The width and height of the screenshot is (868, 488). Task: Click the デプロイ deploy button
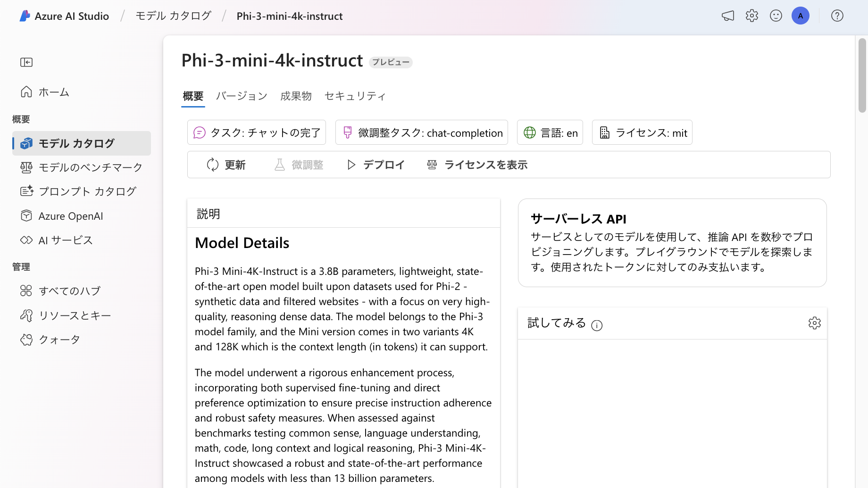tap(376, 165)
